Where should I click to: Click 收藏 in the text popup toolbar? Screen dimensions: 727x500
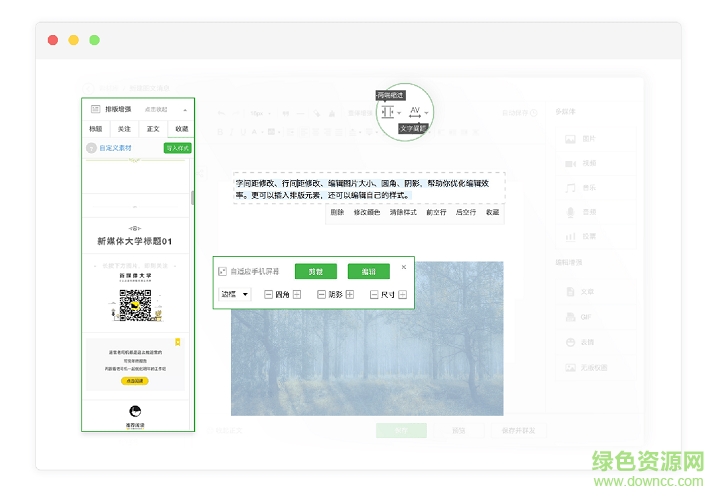[492, 212]
